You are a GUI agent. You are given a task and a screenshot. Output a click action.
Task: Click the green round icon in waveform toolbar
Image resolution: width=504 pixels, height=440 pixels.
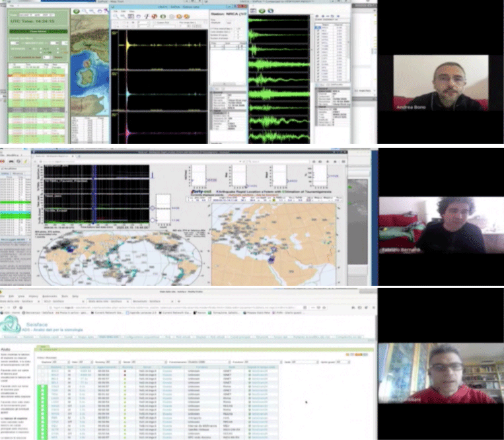click(163, 16)
